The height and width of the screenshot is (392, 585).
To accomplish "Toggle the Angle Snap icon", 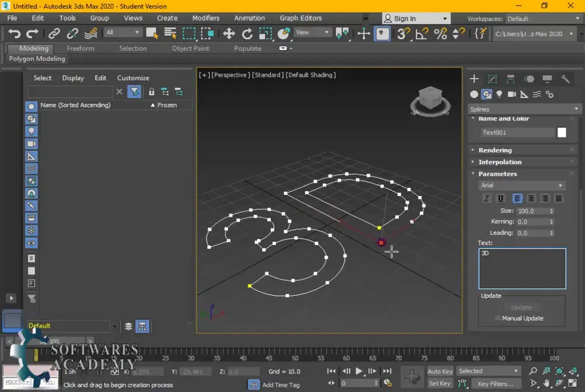I will [x=422, y=33].
